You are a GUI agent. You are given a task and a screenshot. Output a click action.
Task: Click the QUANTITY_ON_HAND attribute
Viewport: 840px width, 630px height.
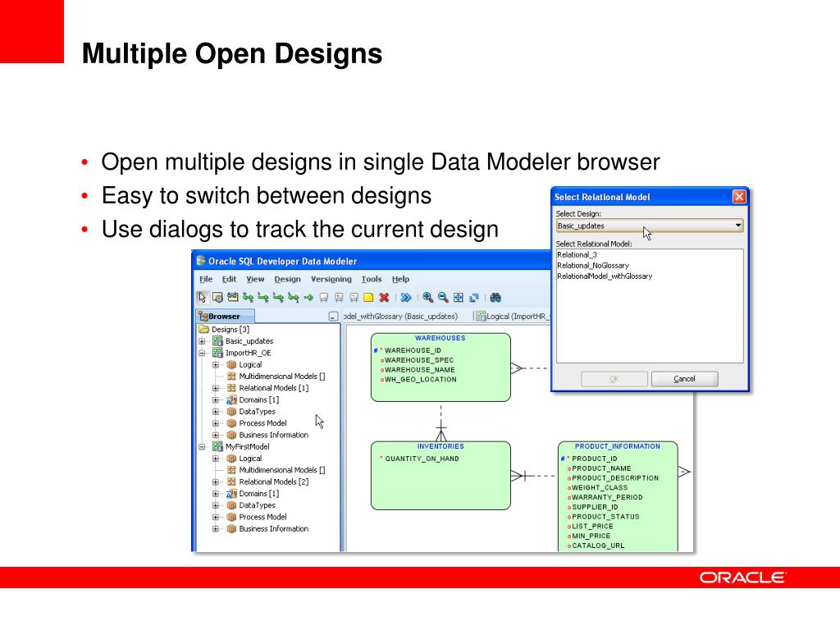coord(422,459)
